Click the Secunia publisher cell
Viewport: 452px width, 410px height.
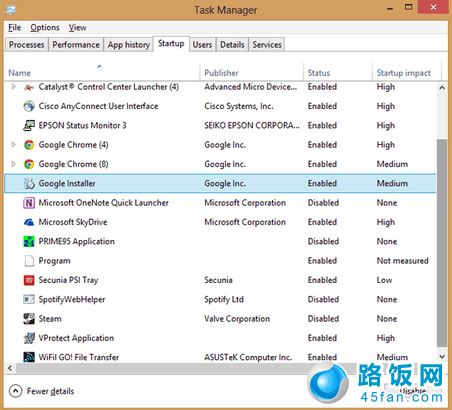(218, 280)
